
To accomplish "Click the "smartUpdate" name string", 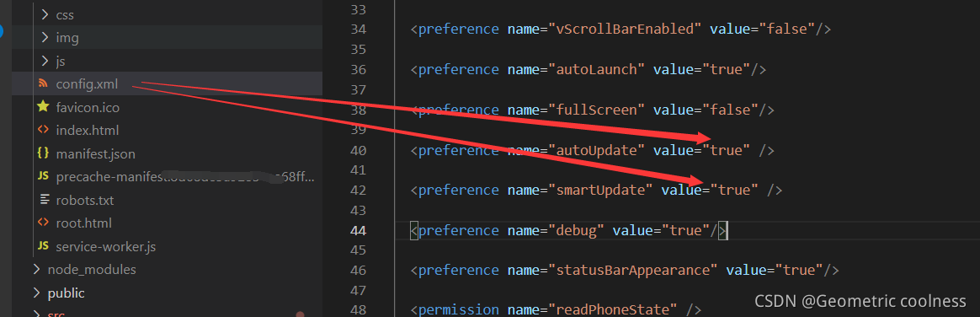I will (601, 190).
